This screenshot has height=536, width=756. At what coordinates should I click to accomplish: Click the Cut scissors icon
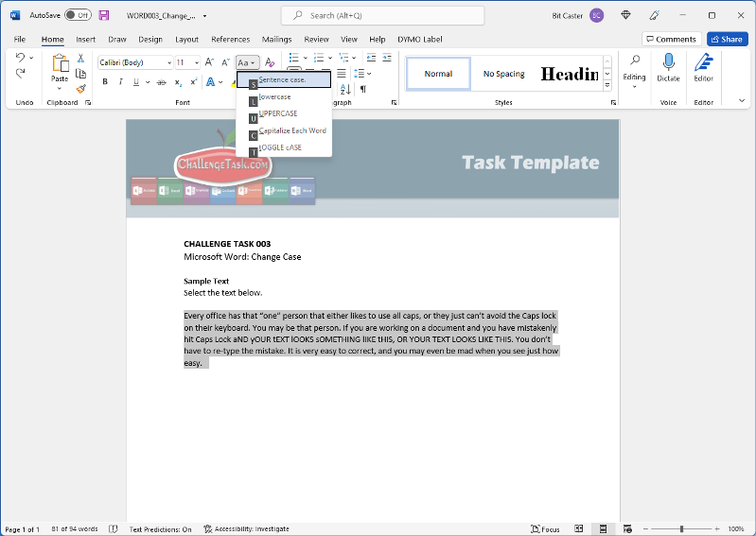pos(81,59)
